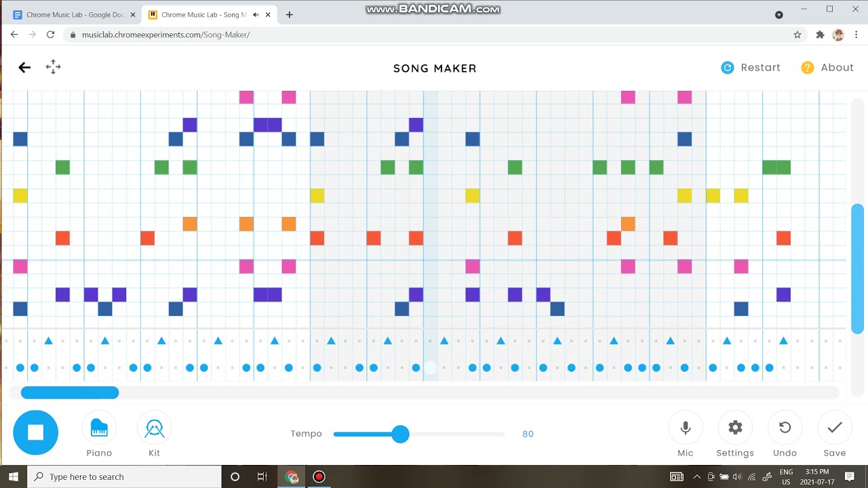Toggle the first triangle percussion beat
The image size is (868, 488).
click(x=48, y=340)
